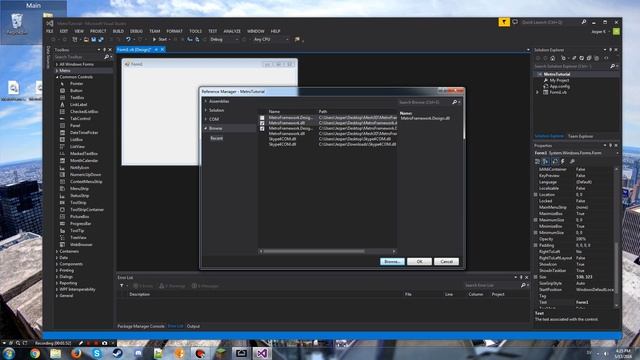
Task: Select the Button control in Toolbox
Action: (76, 91)
